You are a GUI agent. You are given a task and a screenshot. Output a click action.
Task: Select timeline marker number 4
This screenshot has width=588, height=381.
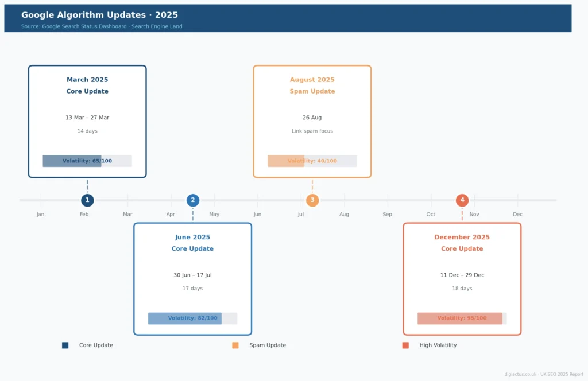click(x=462, y=200)
